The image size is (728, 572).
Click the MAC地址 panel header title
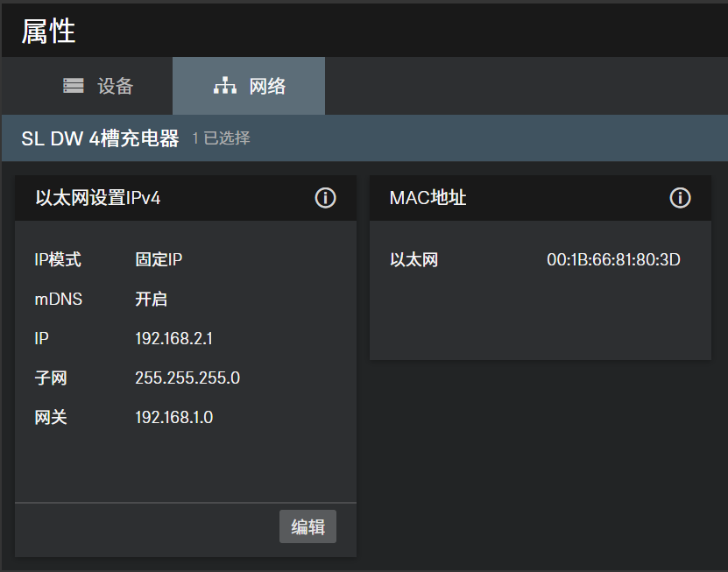tap(428, 198)
